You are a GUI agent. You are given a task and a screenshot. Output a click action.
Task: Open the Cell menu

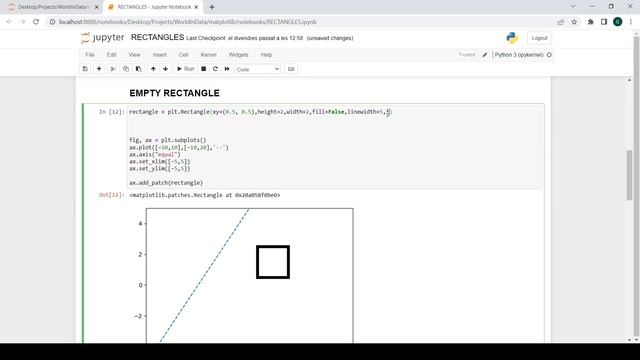click(183, 55)
